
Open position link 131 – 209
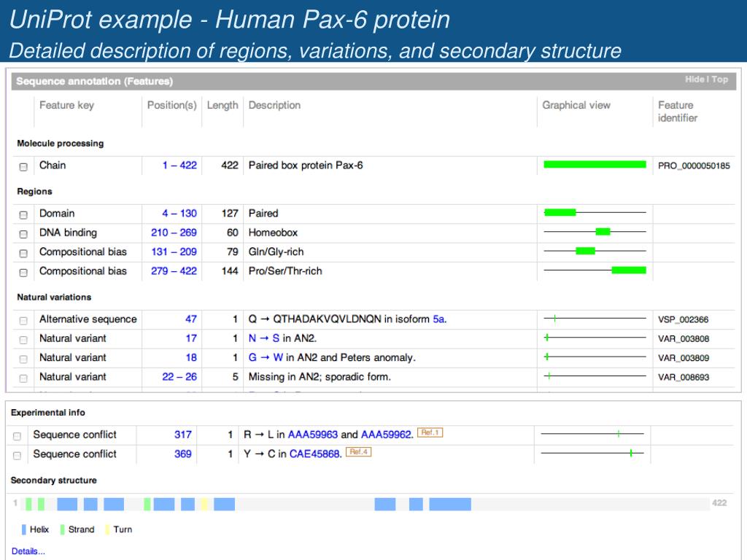click(x=174, y=252)
